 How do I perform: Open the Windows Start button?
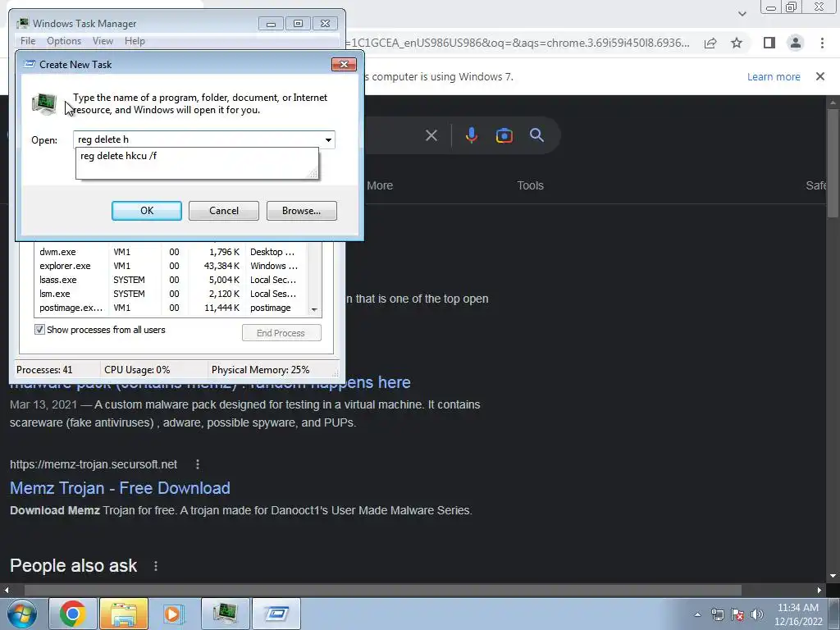tap(22, 614)
